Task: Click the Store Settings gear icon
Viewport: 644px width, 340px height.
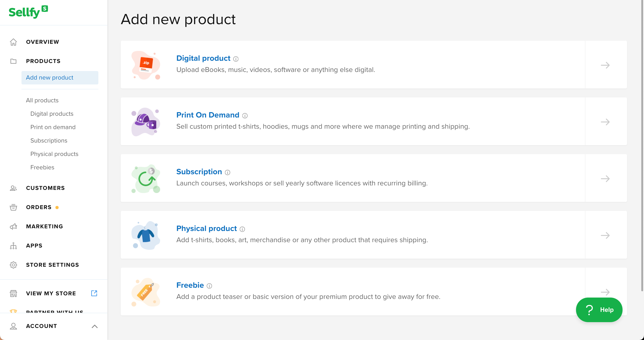Action: click(x=13, y=265)
